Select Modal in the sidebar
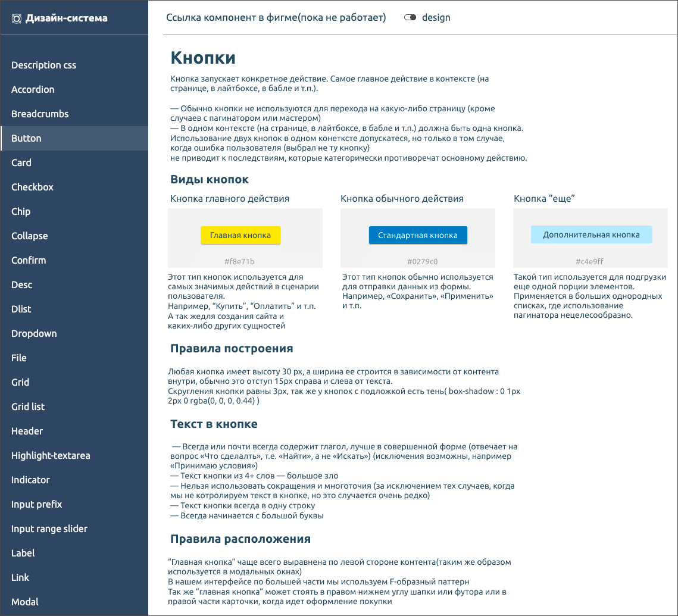 tap(74, 602)
